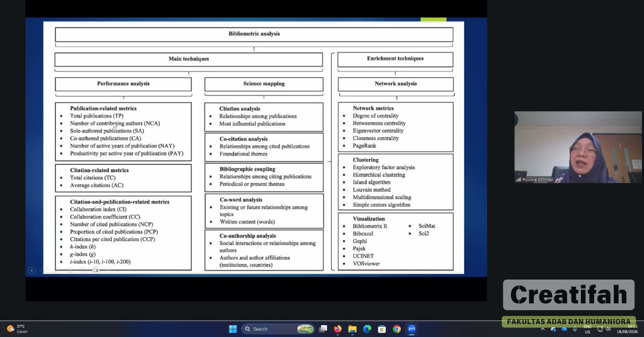Click the 'Enrichment techniques' heading
This screenshot has height=337, width=644.
pyautogui.click(x=395, y=59)
